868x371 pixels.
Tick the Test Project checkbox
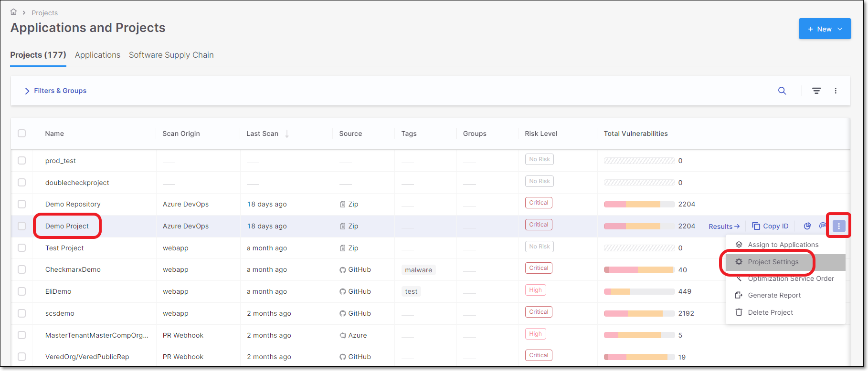[22, 248]
